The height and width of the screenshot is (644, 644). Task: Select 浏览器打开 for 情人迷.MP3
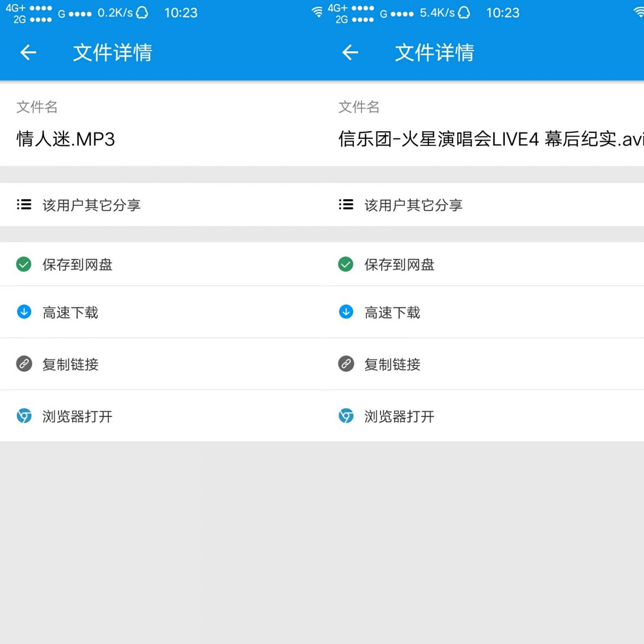(x=161, y=416)
